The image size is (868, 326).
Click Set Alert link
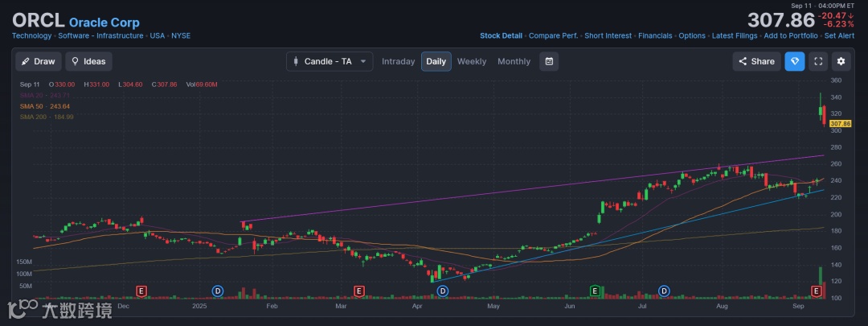pyautogui.click(x=839, y=35)
